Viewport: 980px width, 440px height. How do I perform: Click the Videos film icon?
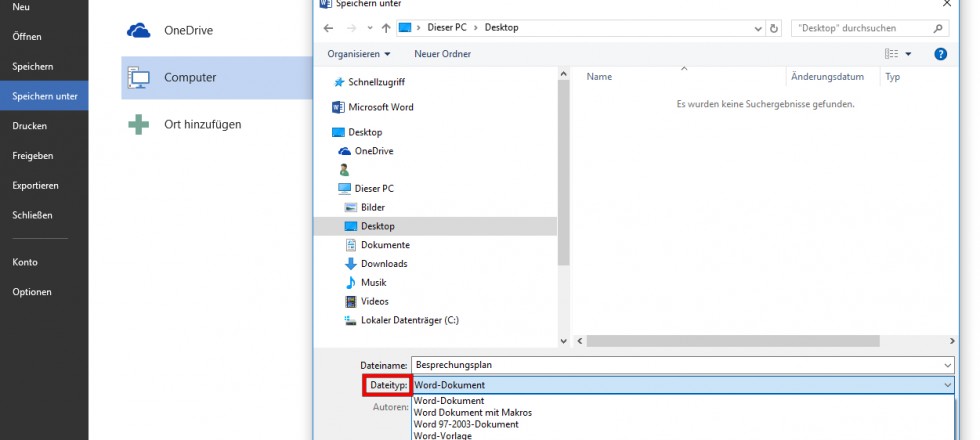(x=351, y=301)
